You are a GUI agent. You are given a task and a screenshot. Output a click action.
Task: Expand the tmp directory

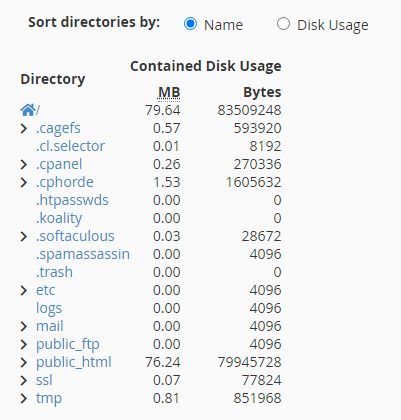[x=24, y=398]
